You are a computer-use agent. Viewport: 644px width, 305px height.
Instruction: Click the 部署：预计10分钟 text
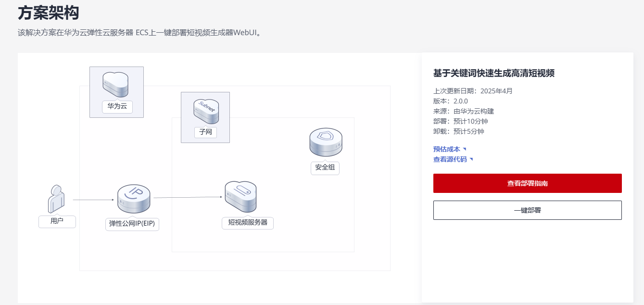461,121
